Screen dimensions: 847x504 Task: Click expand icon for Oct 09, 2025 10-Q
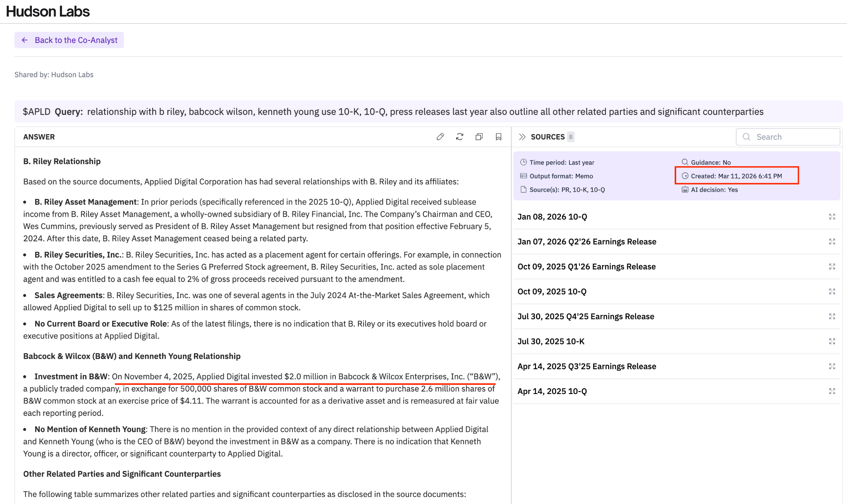click(832, 291)
